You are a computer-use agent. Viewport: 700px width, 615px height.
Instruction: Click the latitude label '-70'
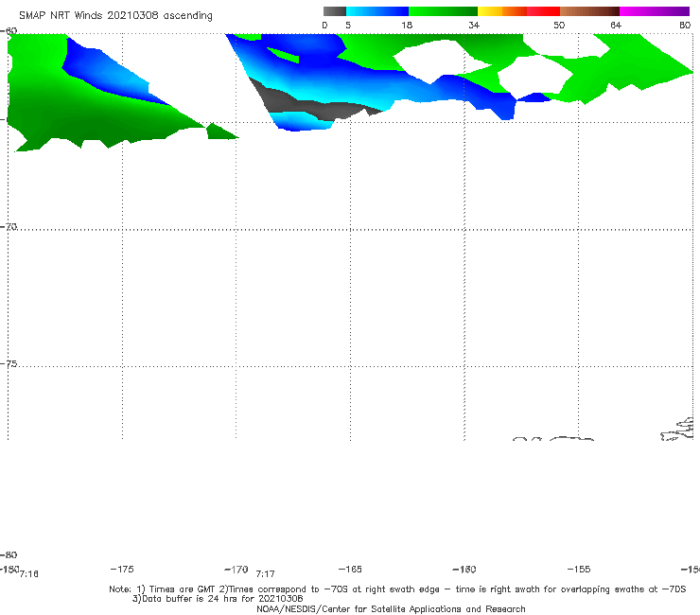[x=9, y=226]
